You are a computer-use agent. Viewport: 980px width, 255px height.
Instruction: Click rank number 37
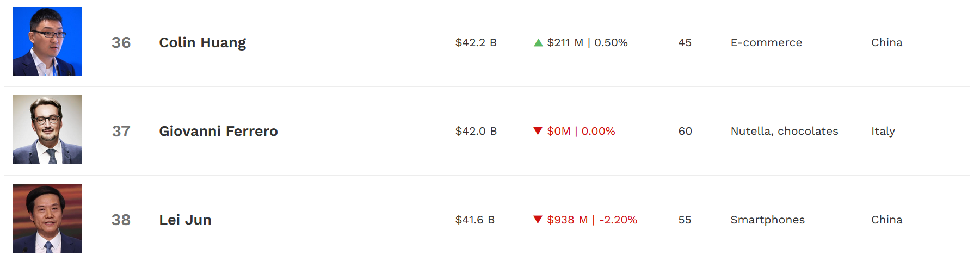(121, 131)
